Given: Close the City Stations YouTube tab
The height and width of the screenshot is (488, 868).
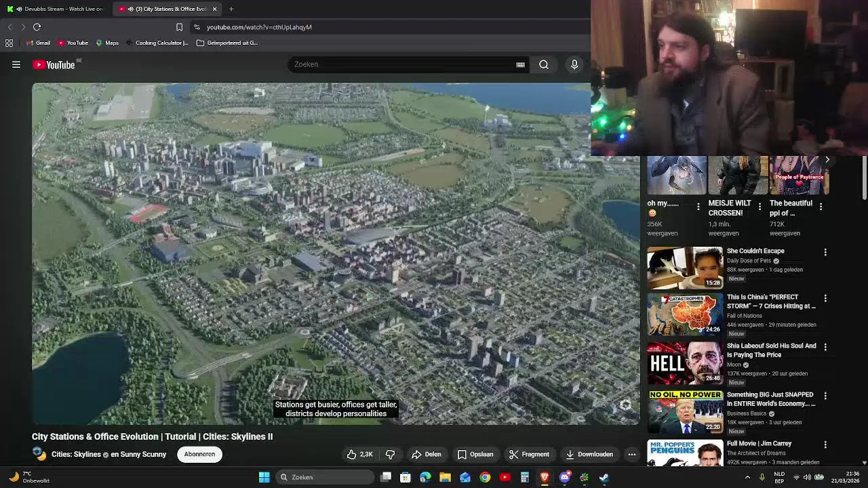Looking at the screenshot, I should (x=214, y=9).
